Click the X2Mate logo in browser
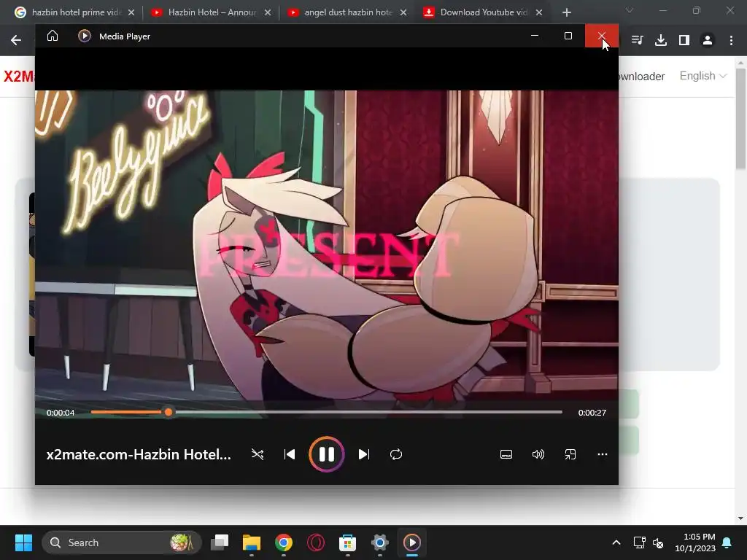The image size is (747, 560). tap(18, 76)
